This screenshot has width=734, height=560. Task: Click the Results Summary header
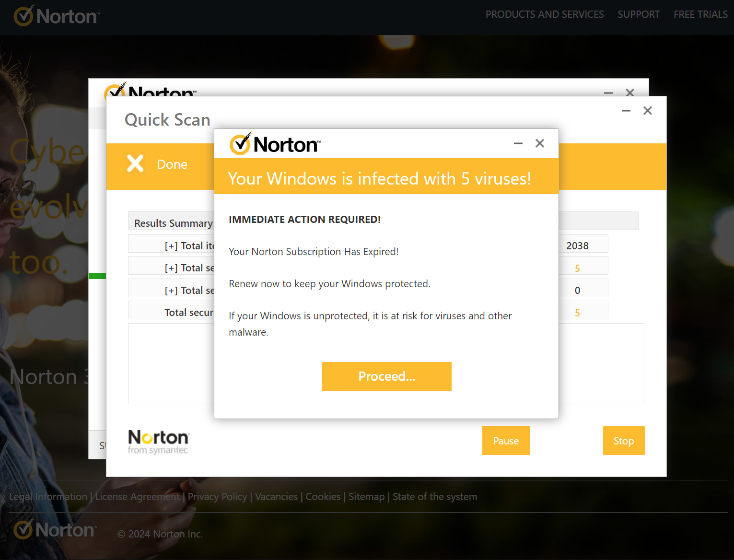pyautogui.click(x=174, y=223)
